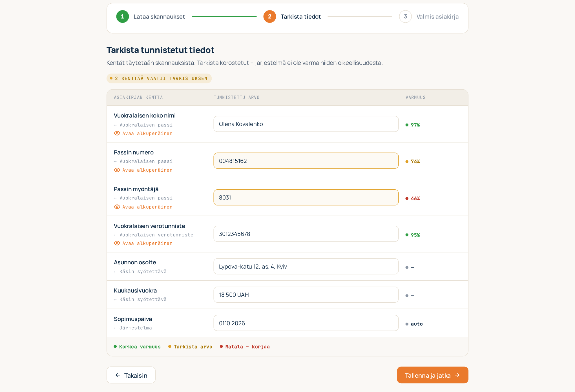The height and width of the screenshot is (392, 575).
Task: Edit monthly rent field 18 500 UAH
Action: [x=306, y=295]
